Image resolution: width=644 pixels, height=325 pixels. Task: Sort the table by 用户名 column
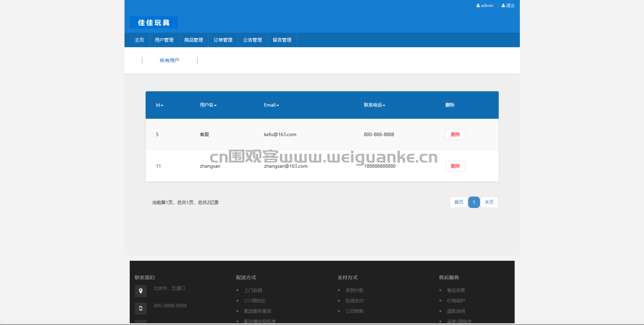(208, 105)
